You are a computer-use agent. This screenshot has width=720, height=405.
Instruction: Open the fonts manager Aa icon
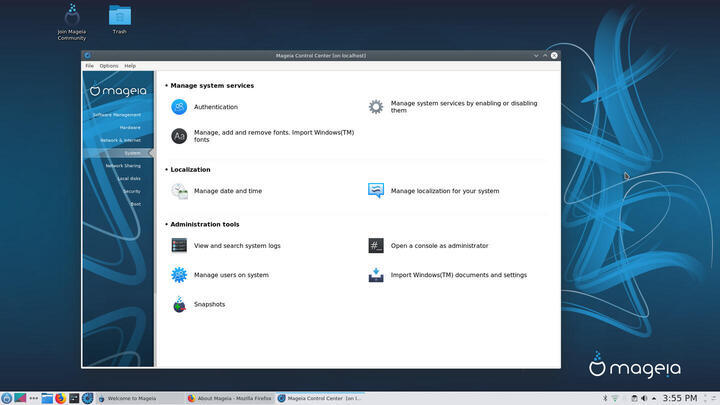click(179, 136)
